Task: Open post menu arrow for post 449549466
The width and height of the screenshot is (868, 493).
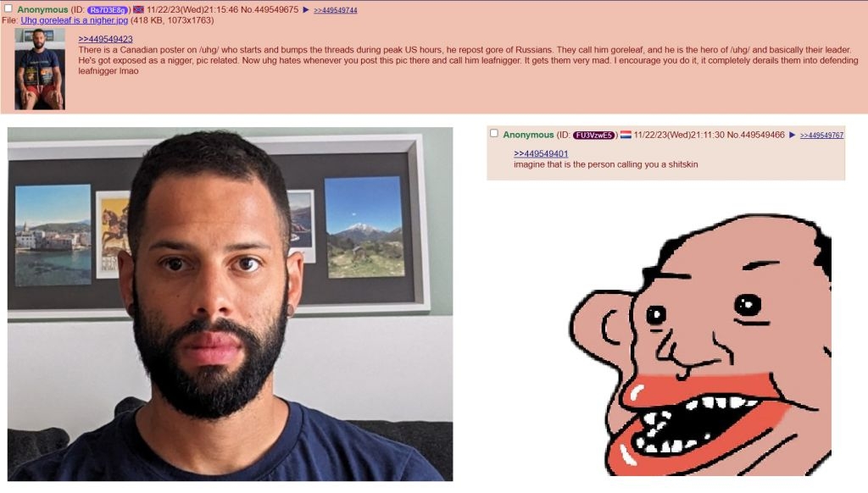Action: [793, 135]
